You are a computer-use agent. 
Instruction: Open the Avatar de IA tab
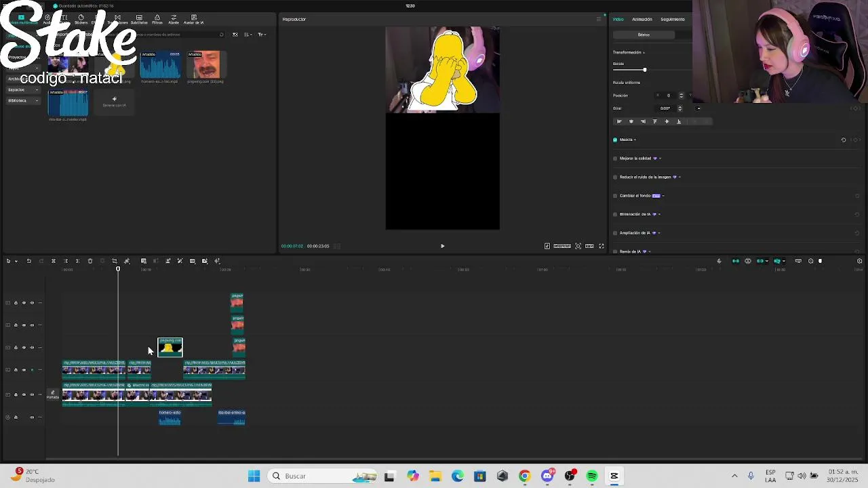tap(193, 20)
